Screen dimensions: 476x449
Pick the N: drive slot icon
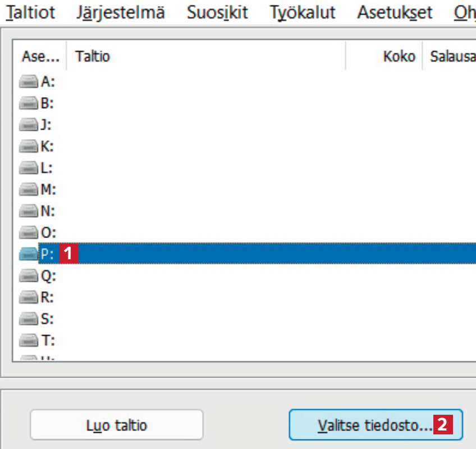pyautogui.click(x=29, y=211)
